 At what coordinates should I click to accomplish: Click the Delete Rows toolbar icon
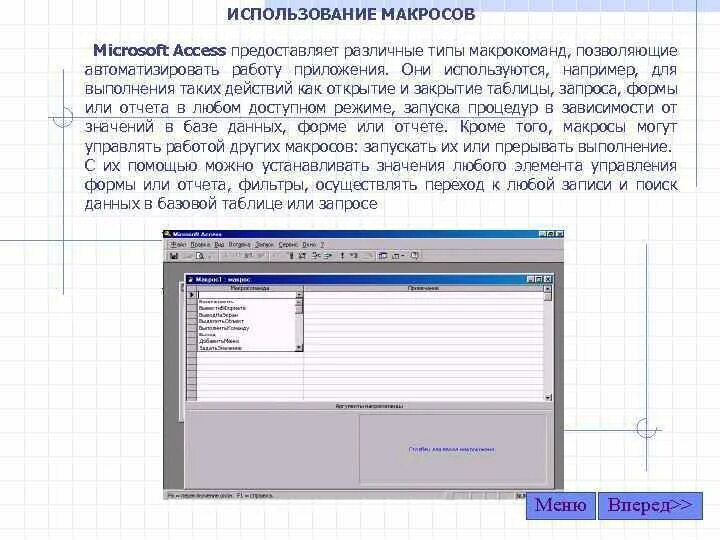[327, 256]
